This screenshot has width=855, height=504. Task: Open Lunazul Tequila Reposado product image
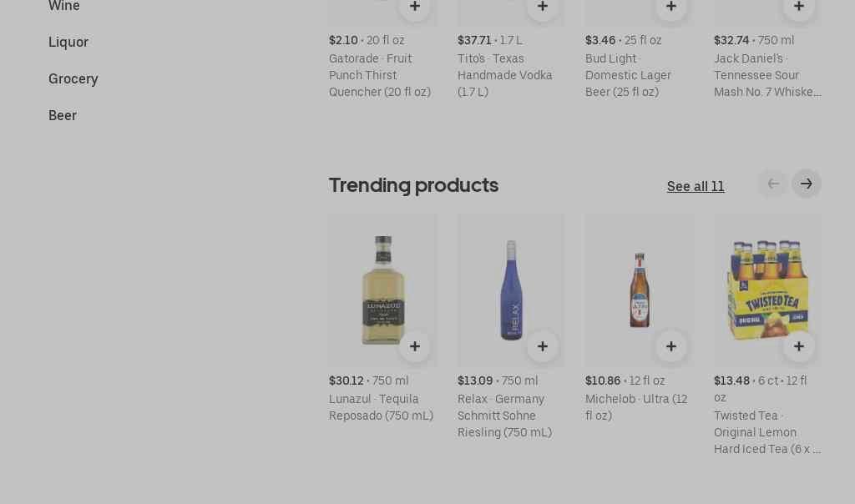[x=382, y=284]
